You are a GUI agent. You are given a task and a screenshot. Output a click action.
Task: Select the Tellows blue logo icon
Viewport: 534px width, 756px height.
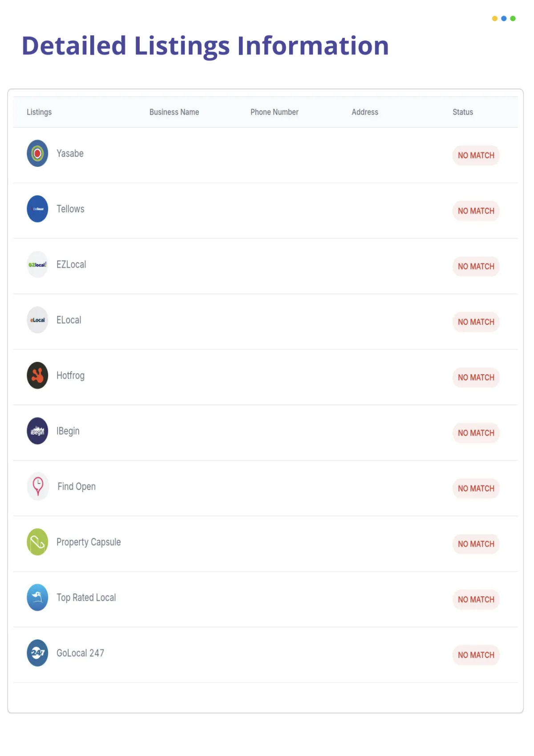pyautogui.click(x=37, y=209)
